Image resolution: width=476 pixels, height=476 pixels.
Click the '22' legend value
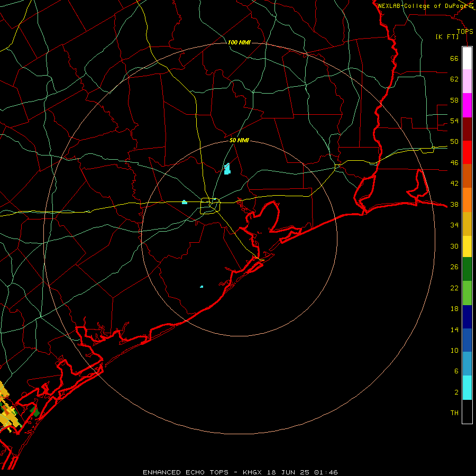(x=454, y=288)
